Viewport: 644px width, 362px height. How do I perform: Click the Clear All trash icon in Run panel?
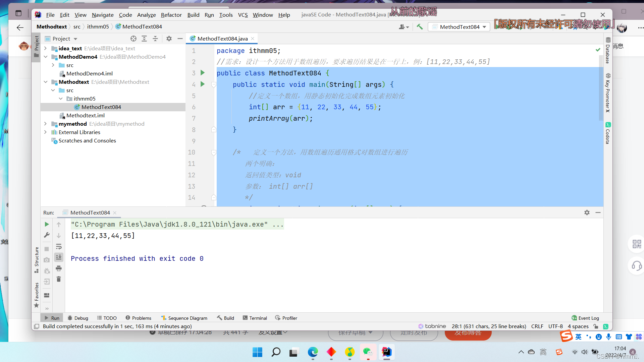(x=59, y=279)
